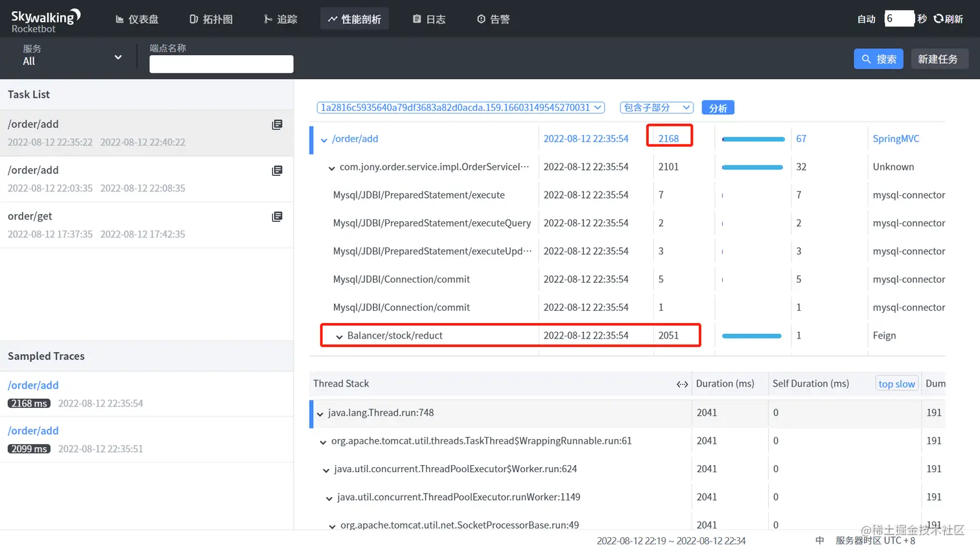Click the 搜索 search button
The width and height of the screenshot is (980, 552).
pos(879,59)
